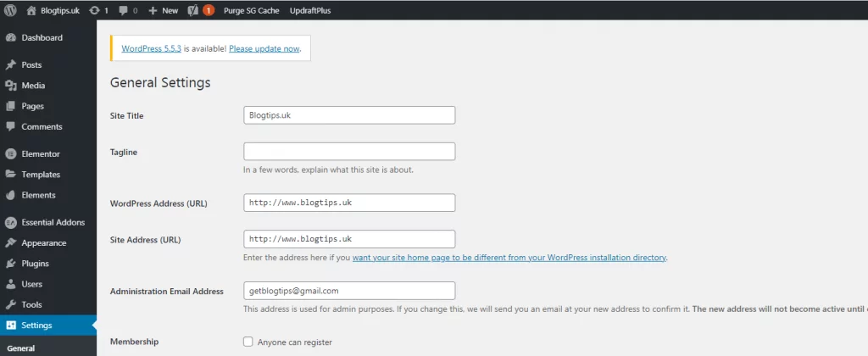The width and height of the screenshot is (868, 356).
Task: Click New in the admin bar
Action: point(170,10)
